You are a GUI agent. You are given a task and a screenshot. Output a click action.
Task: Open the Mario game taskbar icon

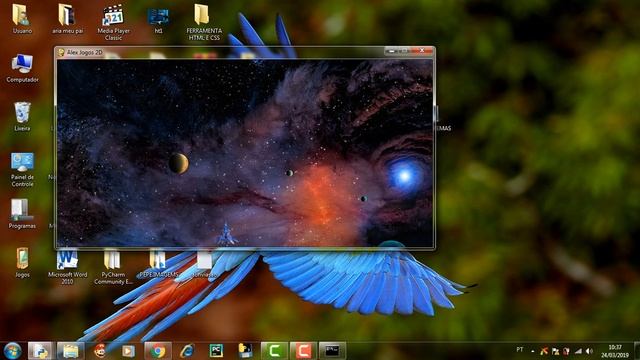click(99, 351)
